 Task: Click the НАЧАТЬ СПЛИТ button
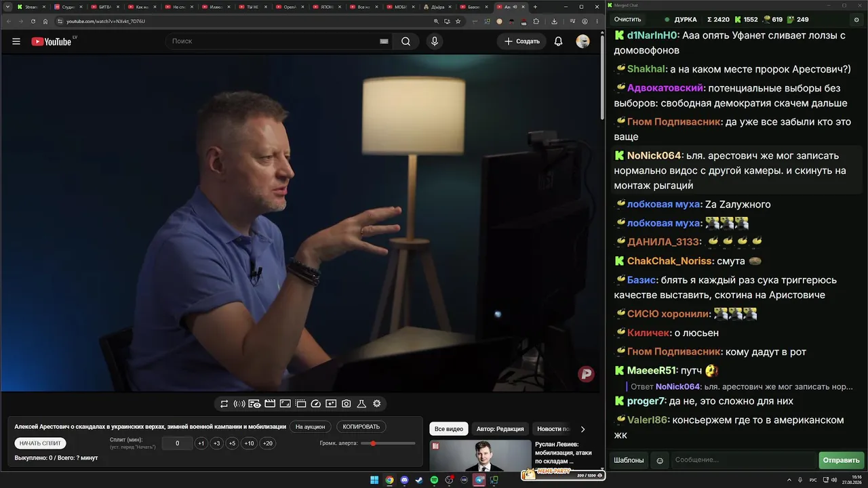41,443
